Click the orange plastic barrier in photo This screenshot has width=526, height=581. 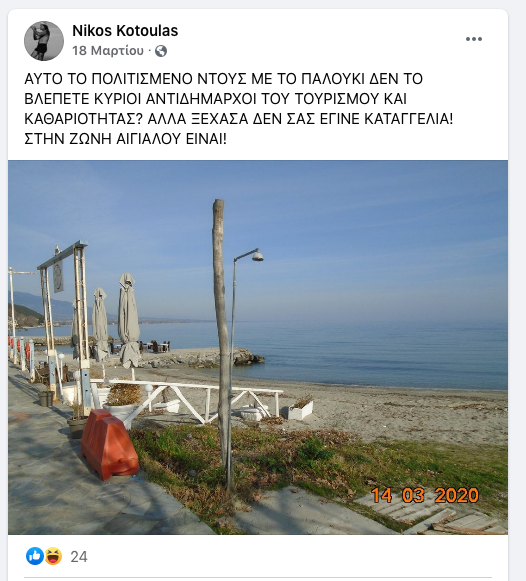click(x=109, y=445)
